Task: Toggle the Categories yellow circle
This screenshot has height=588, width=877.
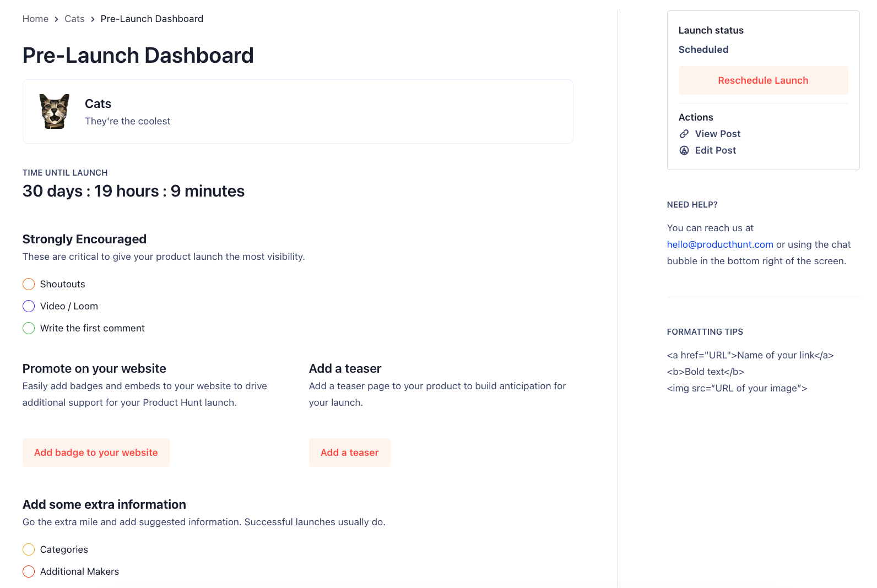Action: coord(29,549)
